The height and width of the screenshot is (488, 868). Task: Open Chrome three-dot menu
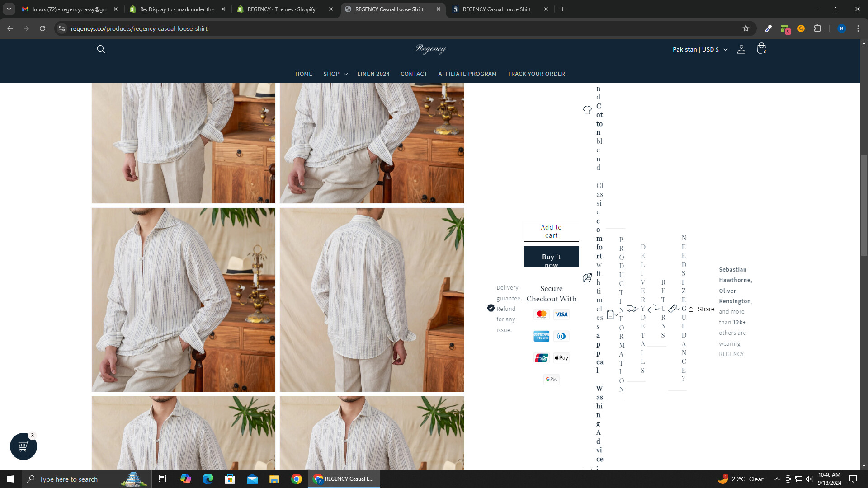click(x=858, y=28)
